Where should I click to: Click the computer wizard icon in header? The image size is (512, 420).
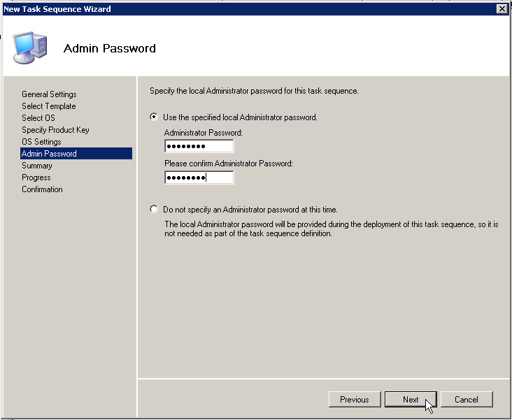point(30,47)
